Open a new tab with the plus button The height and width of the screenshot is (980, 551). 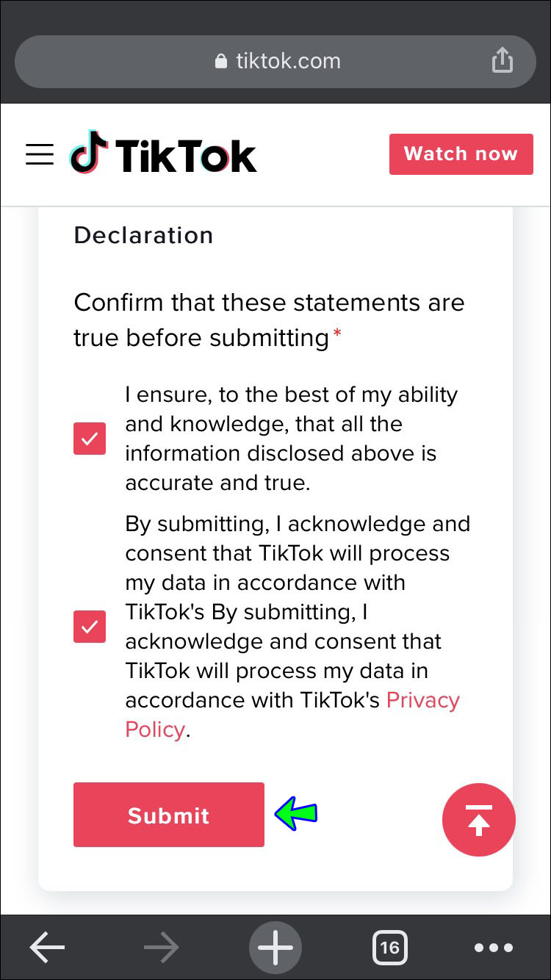(x=275, y=948)
